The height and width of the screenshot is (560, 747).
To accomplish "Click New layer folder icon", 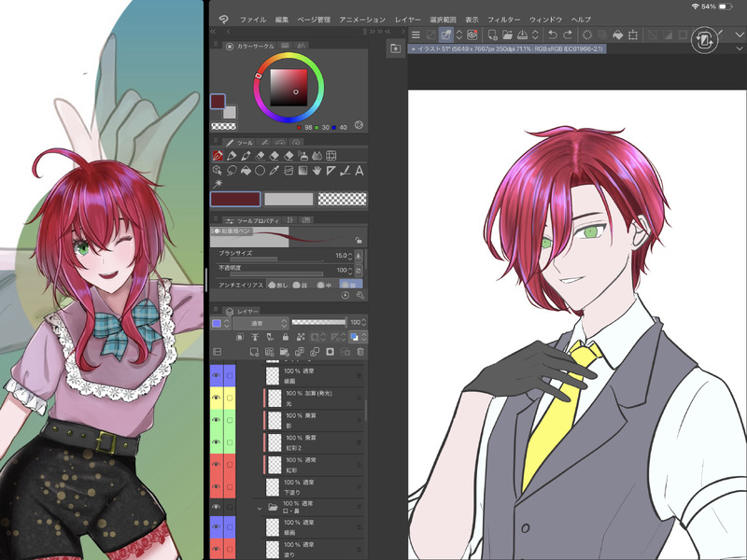I will 285,352.
